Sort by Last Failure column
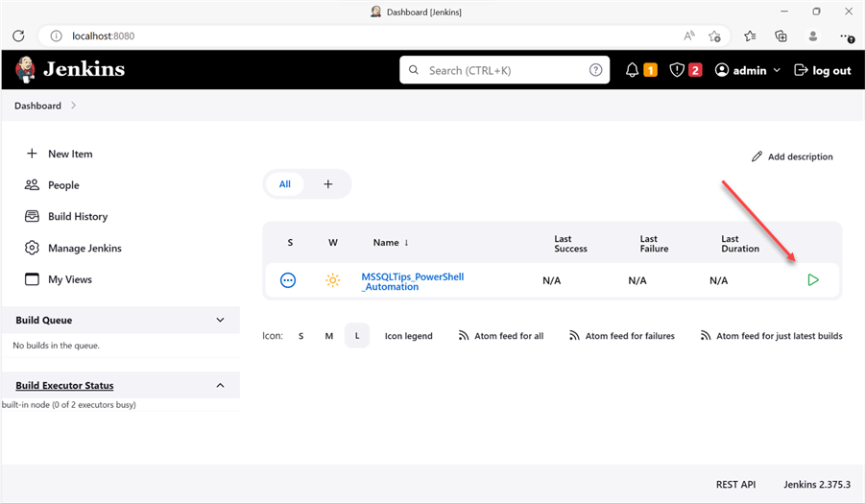The width and height of the screenshot is (865, 504). click(x=654, y=244)
